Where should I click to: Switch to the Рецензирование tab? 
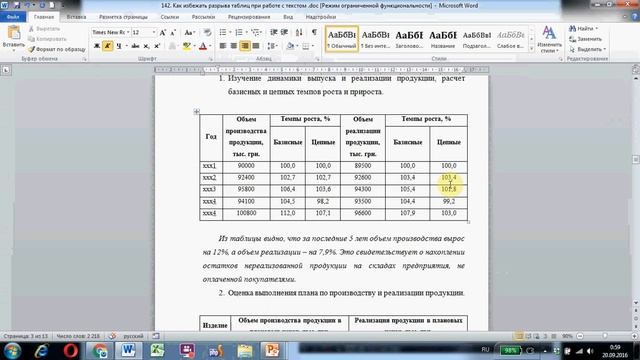click(249, 17)
